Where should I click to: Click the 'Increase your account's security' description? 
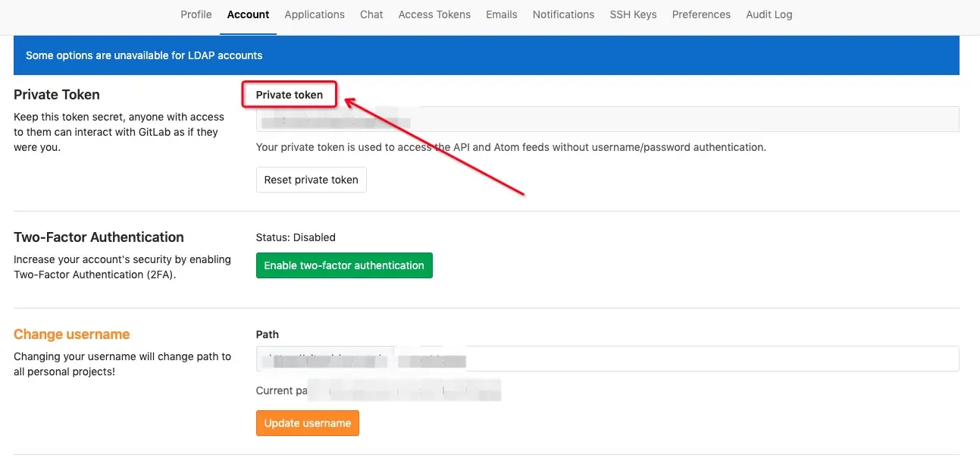point(122,267)
